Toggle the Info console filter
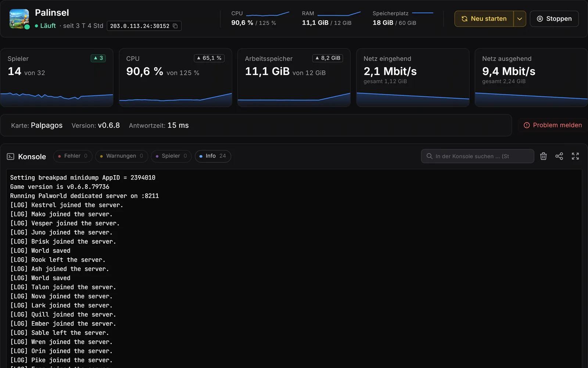This screenshot has height=368, width=588. (x=213, y=156)
